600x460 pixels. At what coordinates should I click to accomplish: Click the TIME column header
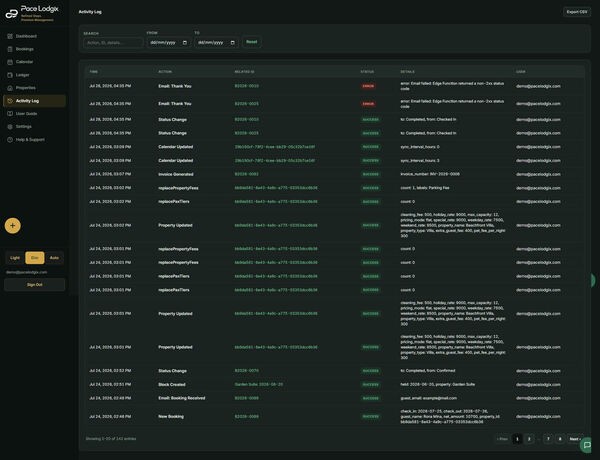coord(93,72)
